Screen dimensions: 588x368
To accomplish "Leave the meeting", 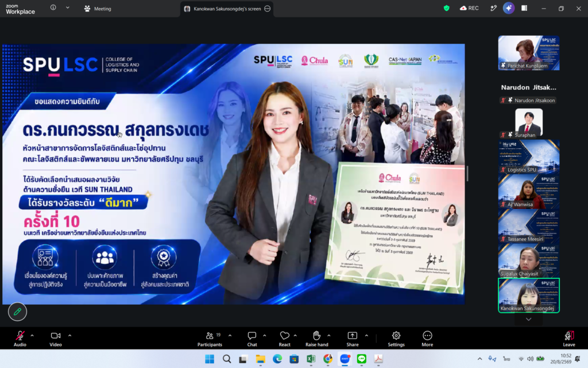I will tap(569, 338).
